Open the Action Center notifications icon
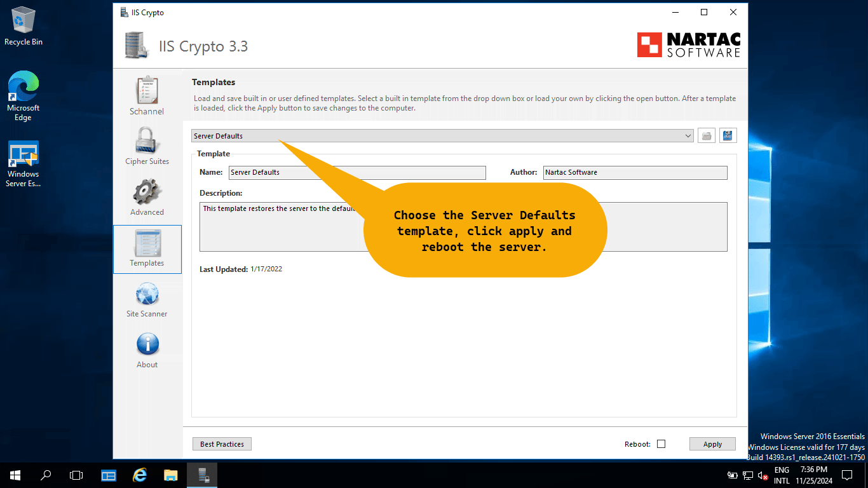This screenshot has height=488, width=868. click(847, 475)
